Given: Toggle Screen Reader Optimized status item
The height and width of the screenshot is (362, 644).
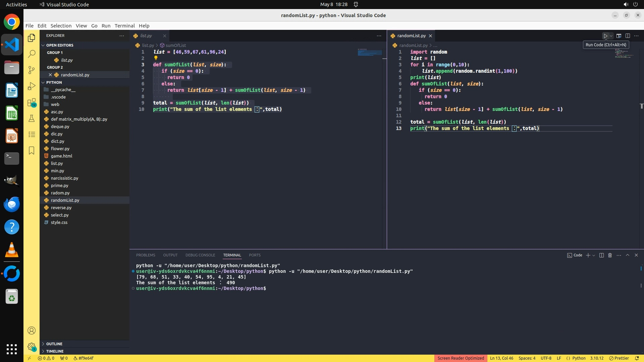Looking at the screenshot, I should [461, 358].
